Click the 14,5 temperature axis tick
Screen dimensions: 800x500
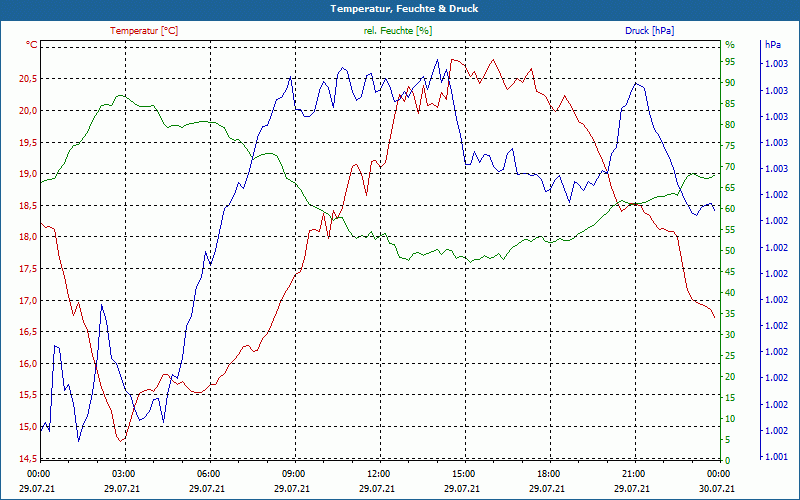[29, 458]
